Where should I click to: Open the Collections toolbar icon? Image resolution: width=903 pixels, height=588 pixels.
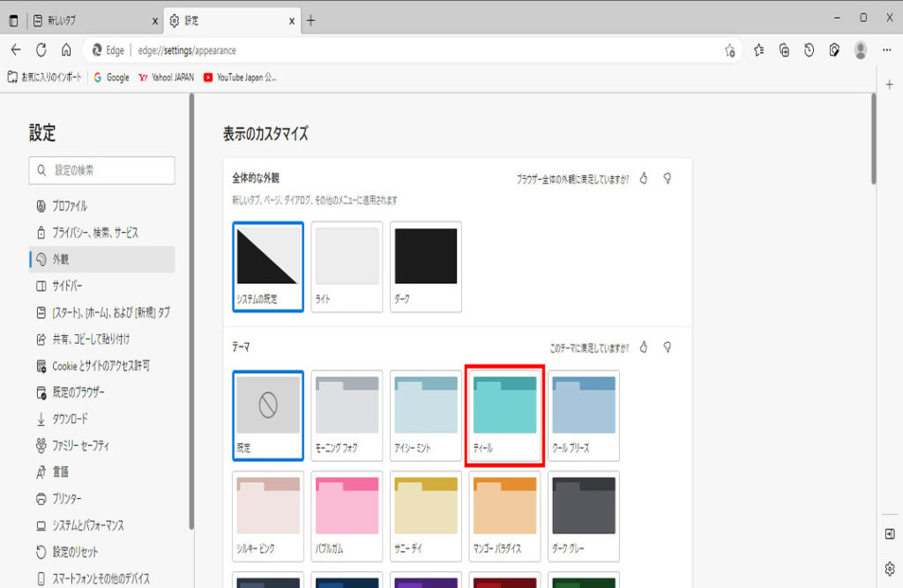784,50
